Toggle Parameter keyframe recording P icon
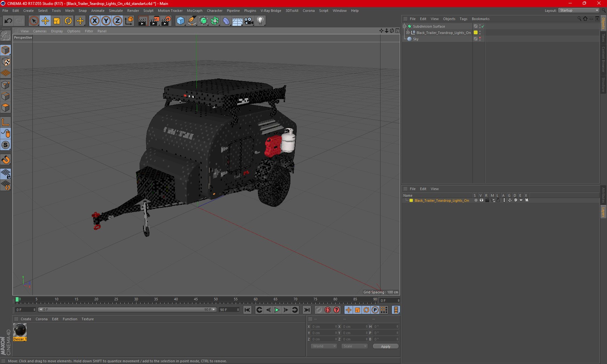The width and height of the screenshot is (607, 364). tap(375, 310)
